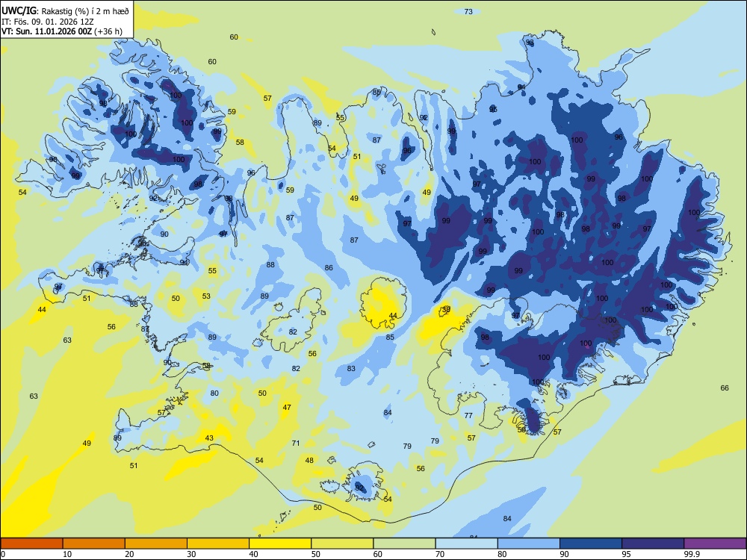Click the '73' humidity value over the sea
This screenshot has height=560, width=747.
tap(468, 11)
